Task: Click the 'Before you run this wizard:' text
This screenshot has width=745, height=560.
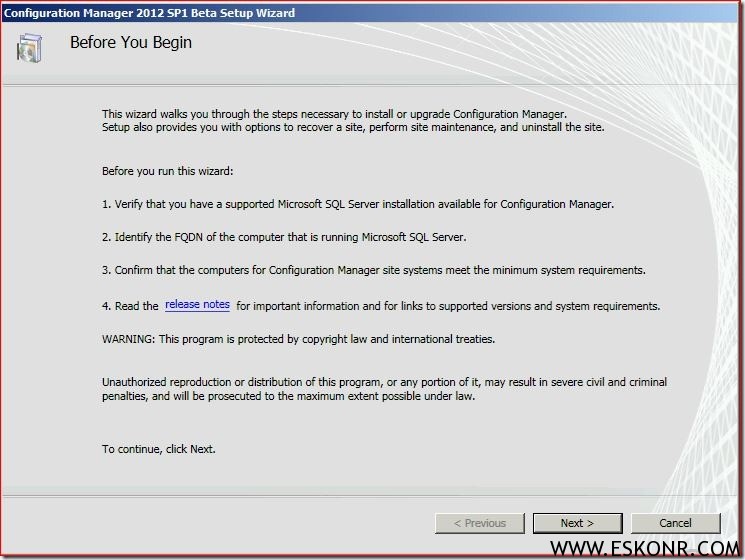Action: (167, 171)
